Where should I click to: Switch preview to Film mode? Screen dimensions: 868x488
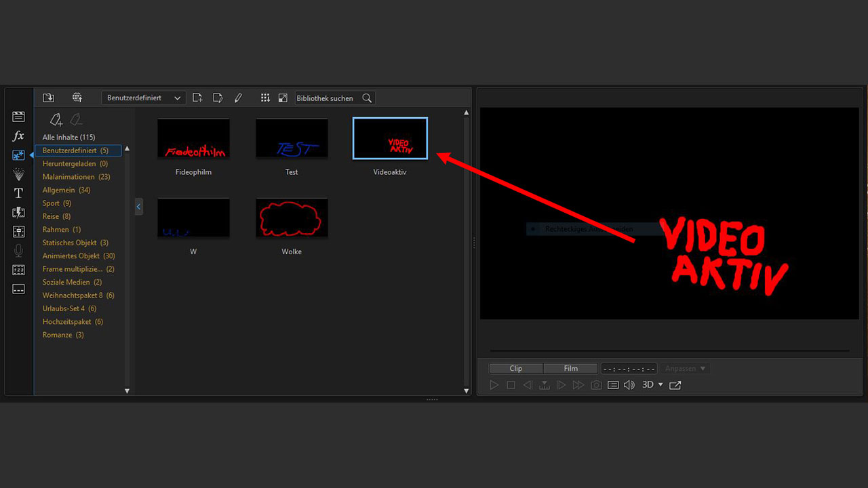[571, 369]
